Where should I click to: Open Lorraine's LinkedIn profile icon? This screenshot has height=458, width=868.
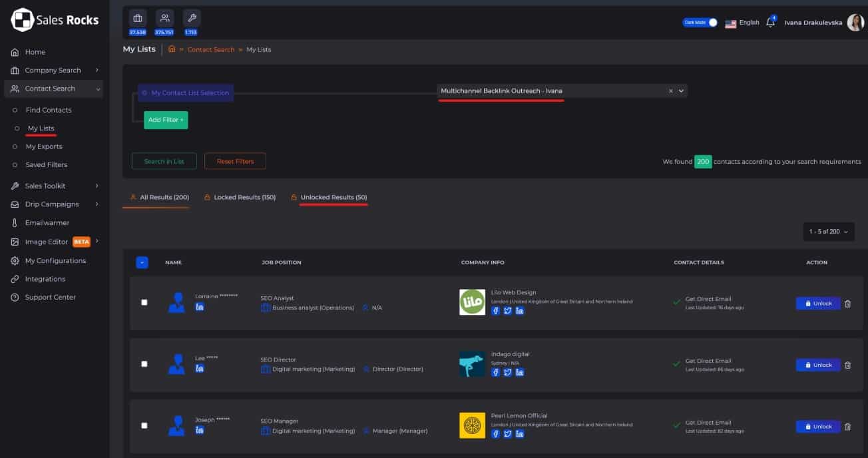point(199,306)
